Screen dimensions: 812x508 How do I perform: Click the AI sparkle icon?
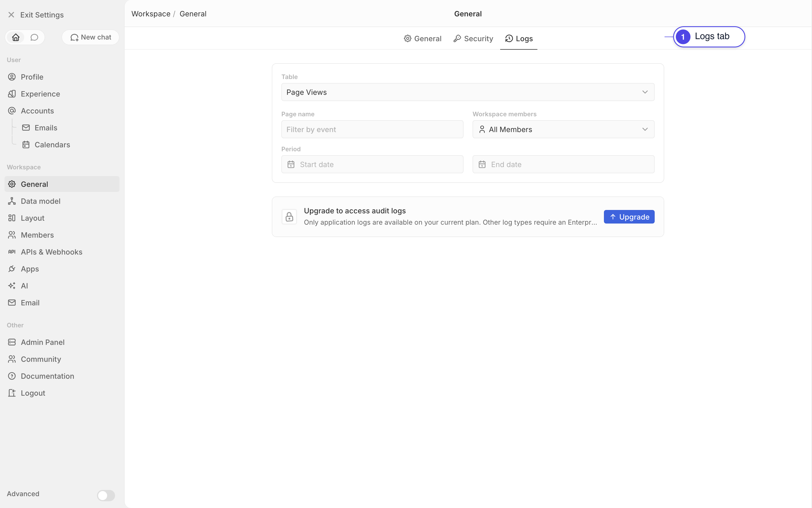12,286
